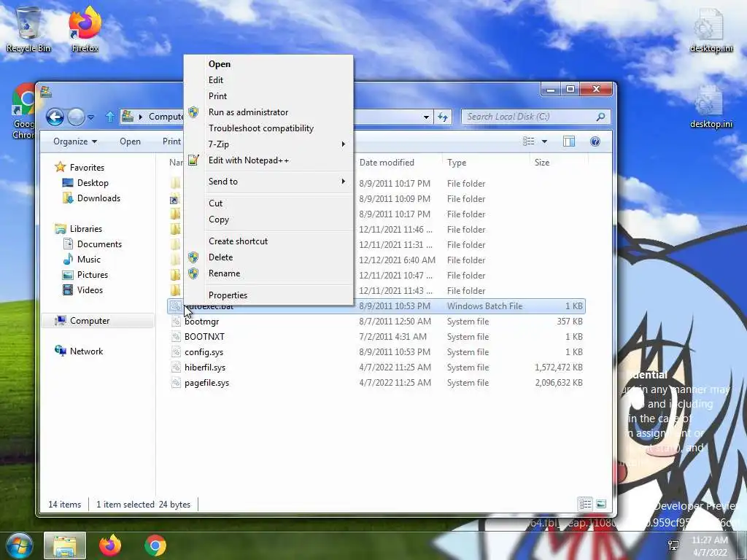This screenshot has height=560, width=747.
Task: Open address bar previous locations dropdown
Action: [x=426, y=117]
